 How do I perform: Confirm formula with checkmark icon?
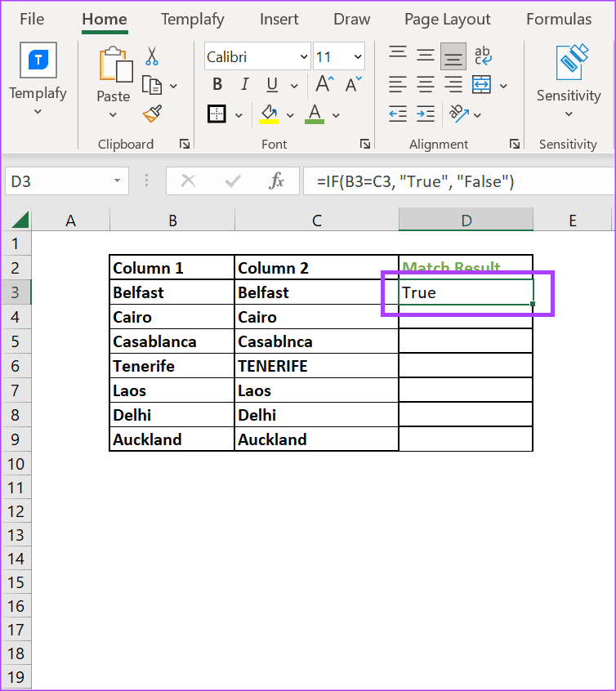pos(233,181)
